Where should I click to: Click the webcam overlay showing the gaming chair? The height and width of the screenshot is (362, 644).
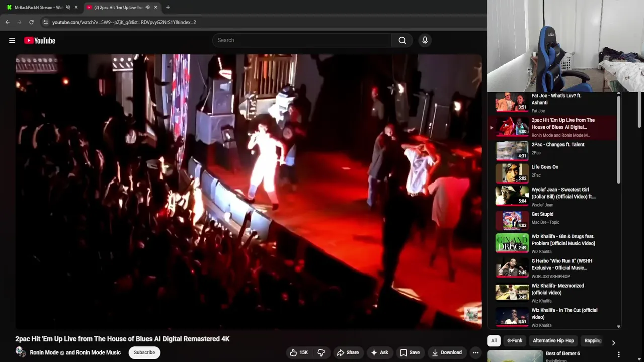click(565, 46)
